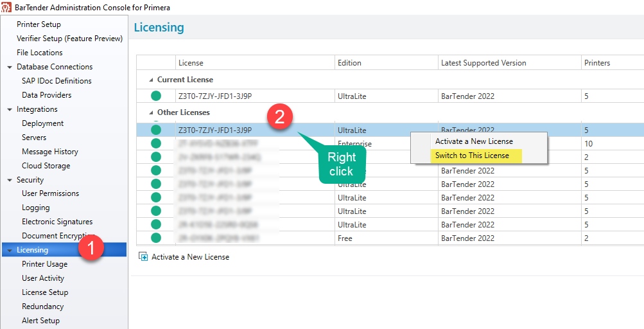Click the Licensing page heading
The image size is (644, 329).
159,28
